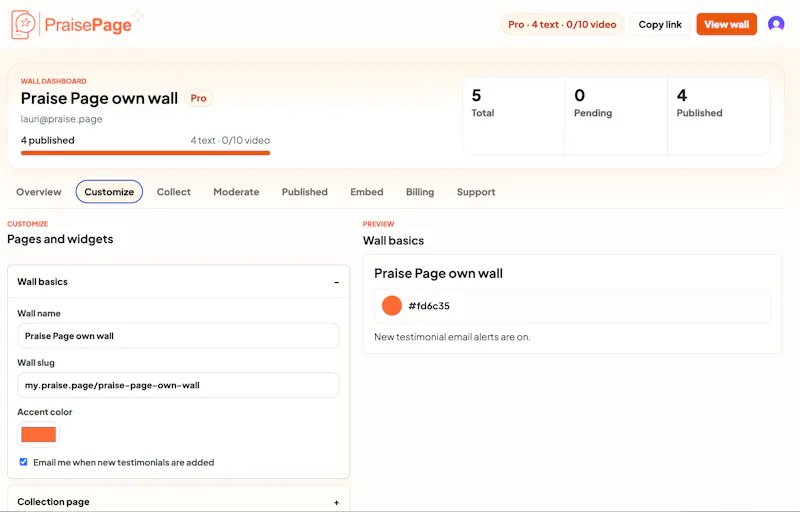Click the 'Praise Page own wall' dashboard heading

click(x=99, y=98)
